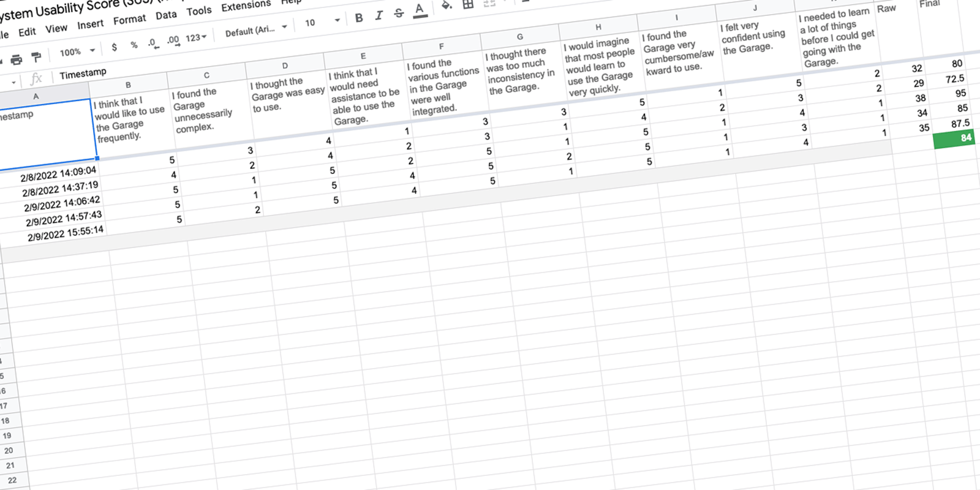
Task: Open the name box dropdown arrow
Action: point(13,82)
